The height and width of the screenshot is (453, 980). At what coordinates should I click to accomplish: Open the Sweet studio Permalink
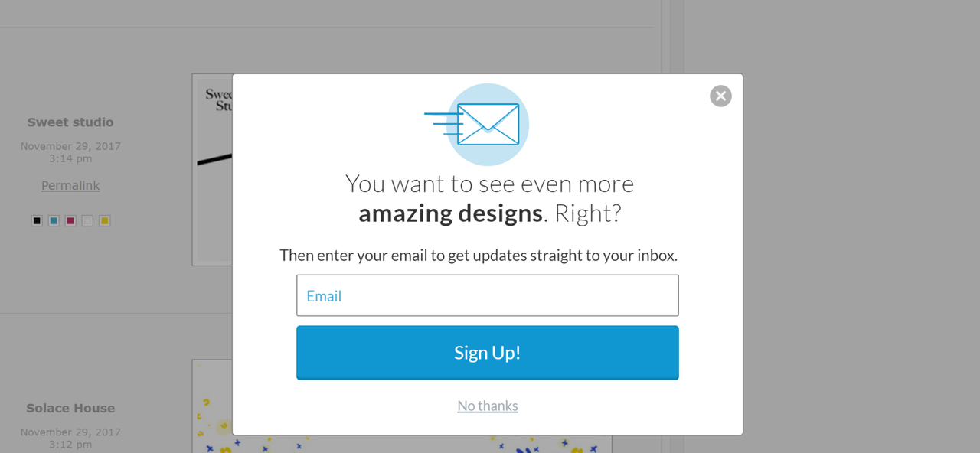[70, 185]
